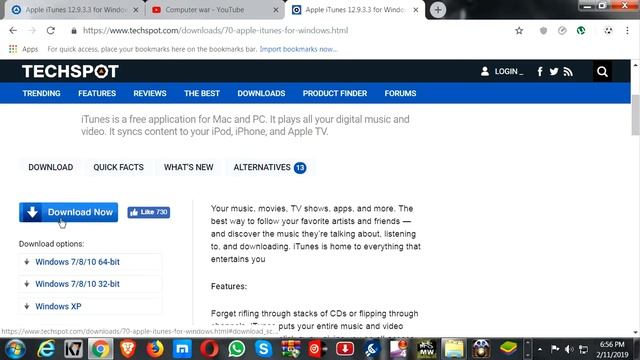Bookmark this page with the star icon
This screenshot has width=640, height=360.
[519, 31]
